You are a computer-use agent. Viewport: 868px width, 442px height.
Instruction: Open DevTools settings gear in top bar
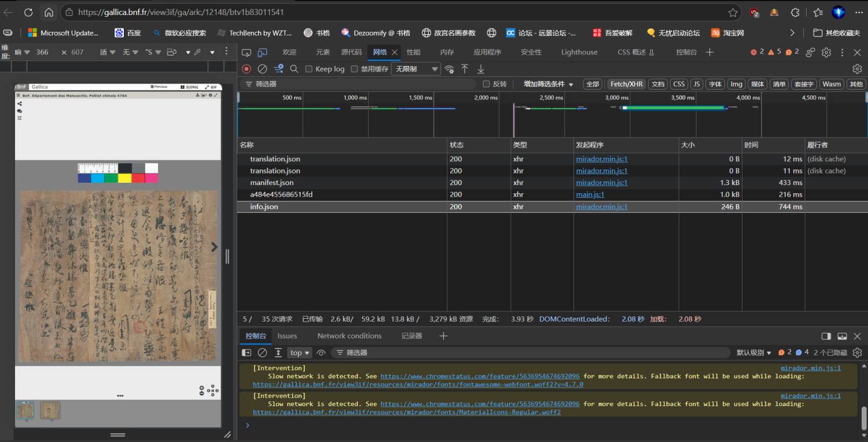(826, 52)
